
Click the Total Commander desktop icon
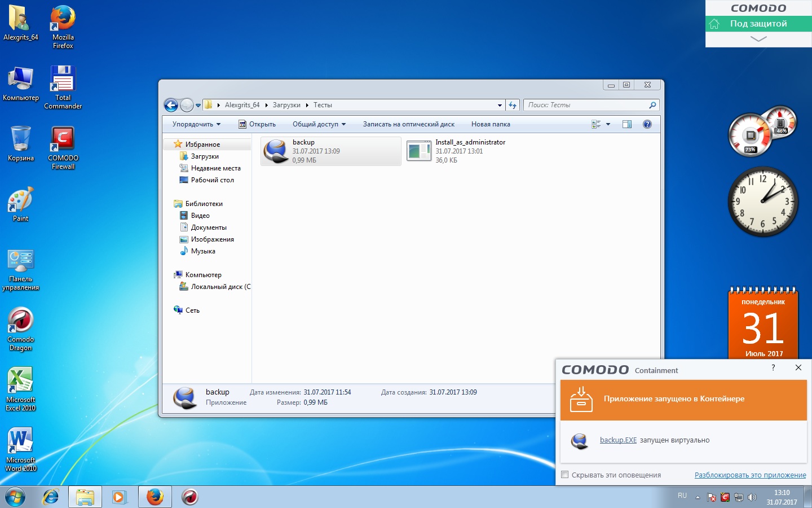click(63, 86)
